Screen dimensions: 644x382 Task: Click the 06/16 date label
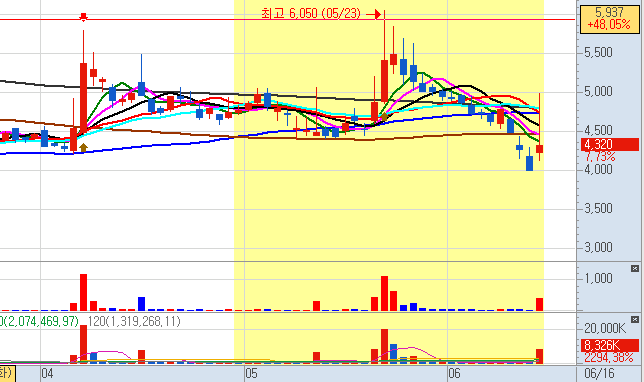pyautogui.click(x=599, y=374)
